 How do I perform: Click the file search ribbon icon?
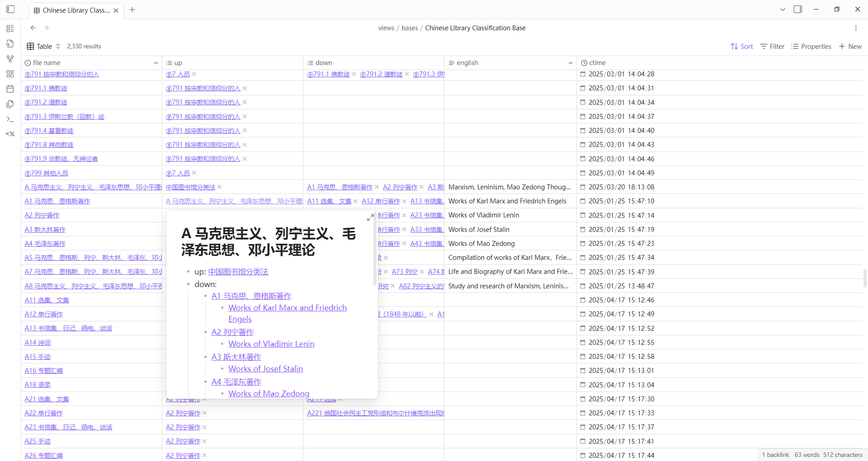10,44
